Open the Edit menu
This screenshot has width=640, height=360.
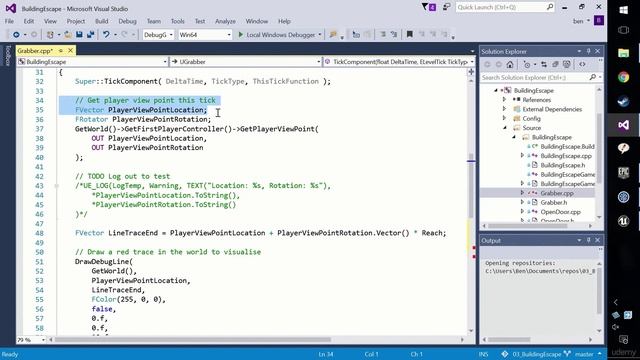click(x=29, y=21)
